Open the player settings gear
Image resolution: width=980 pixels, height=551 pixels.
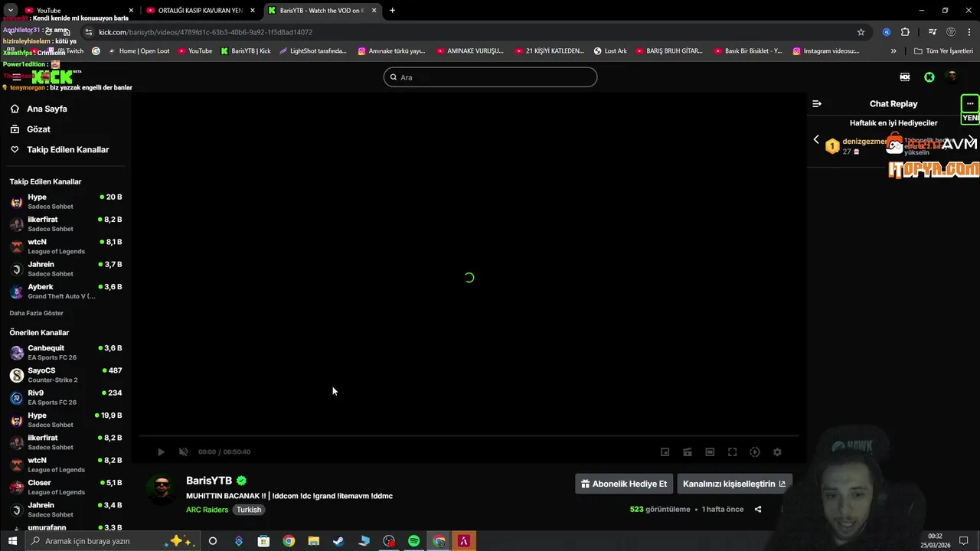click(777, 452)
